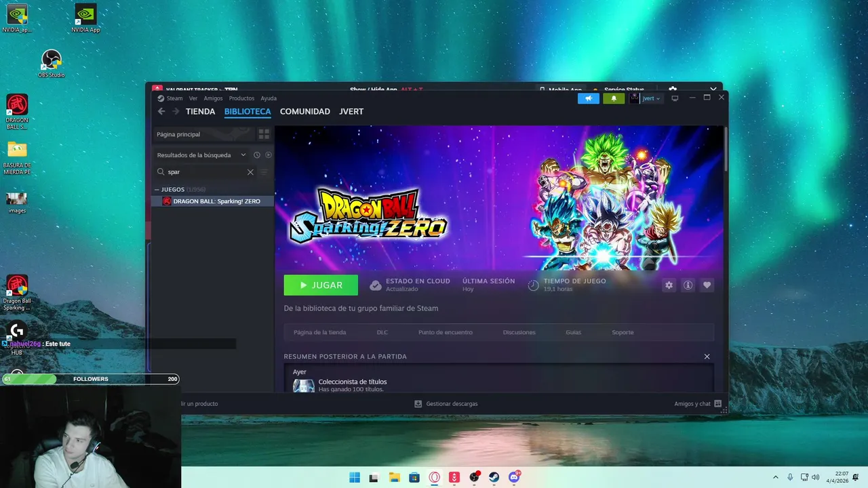Open Steam from taskbar

tap(494, 477)
